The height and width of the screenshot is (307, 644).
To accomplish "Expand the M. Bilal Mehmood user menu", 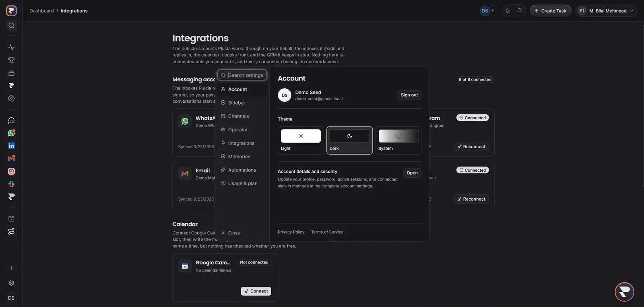I will (x=607, y=11).
